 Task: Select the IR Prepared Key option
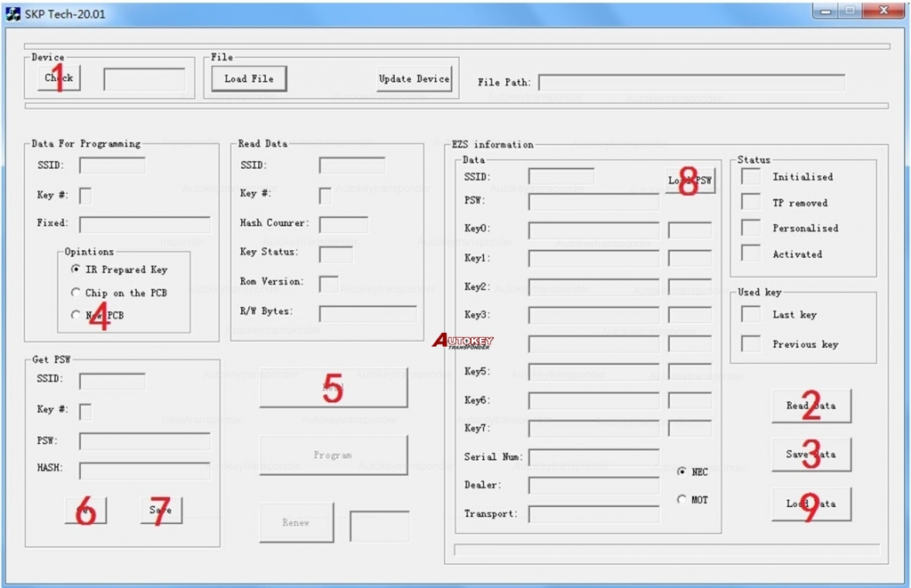(76, 270)
